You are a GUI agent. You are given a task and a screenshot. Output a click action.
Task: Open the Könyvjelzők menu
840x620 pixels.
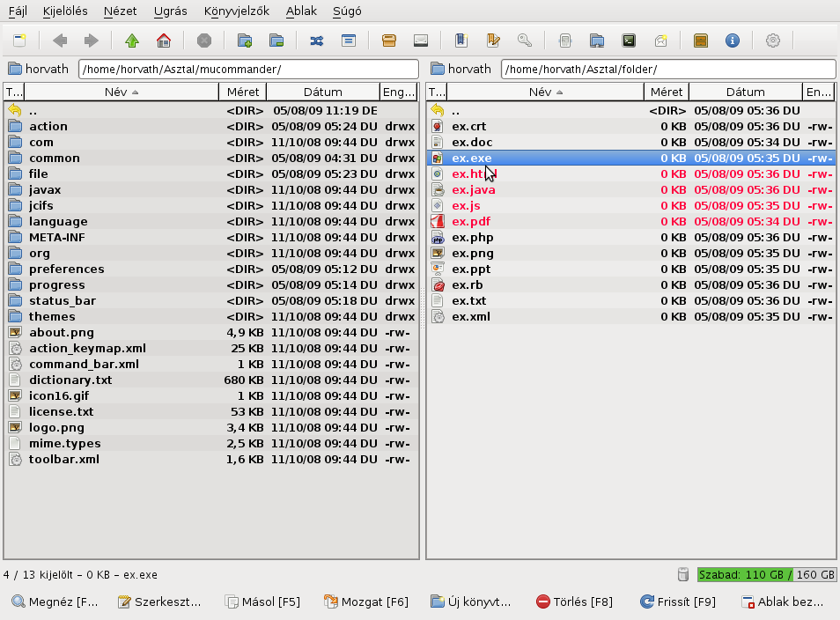(237, 11)
